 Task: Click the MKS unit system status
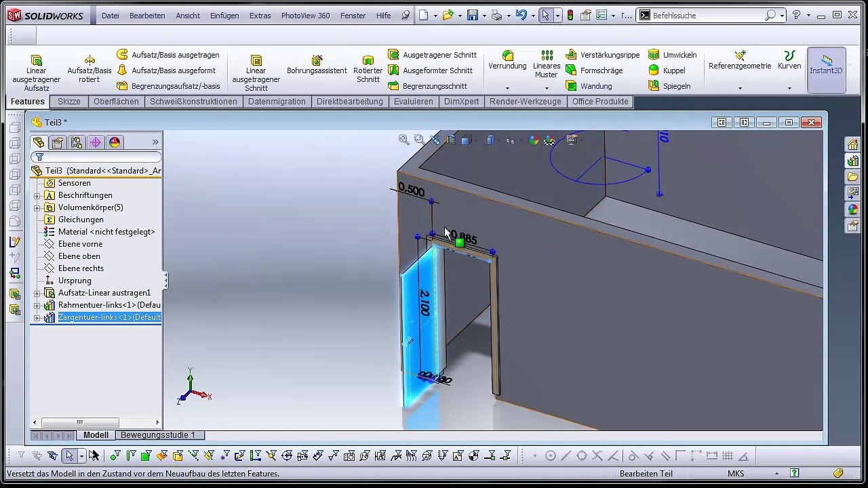736,474
